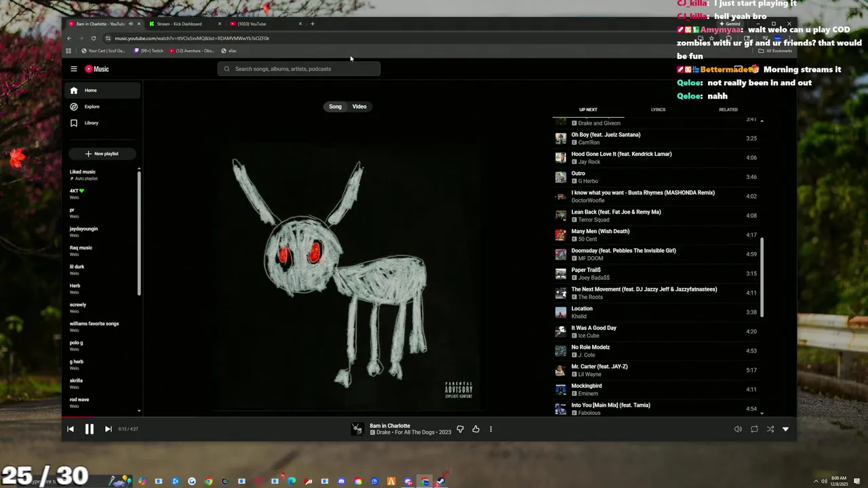Click the queue scrollbar thumb
The width and height of the screenshot is (868, 488).
point(762,277)
